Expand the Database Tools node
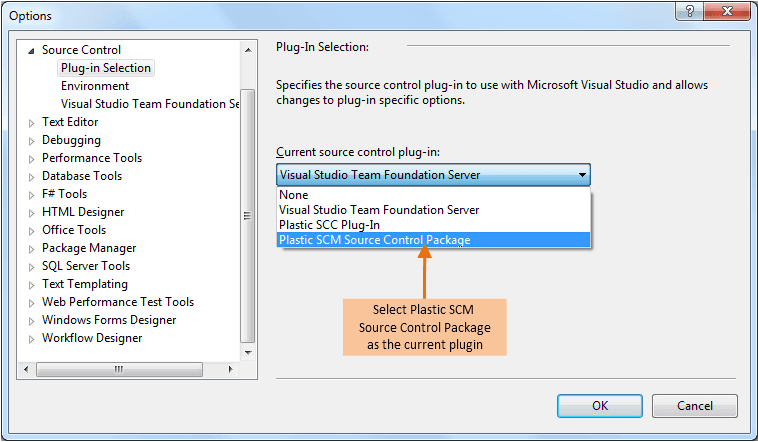Viewport: 758px width, 442px height. coord(31,177)
